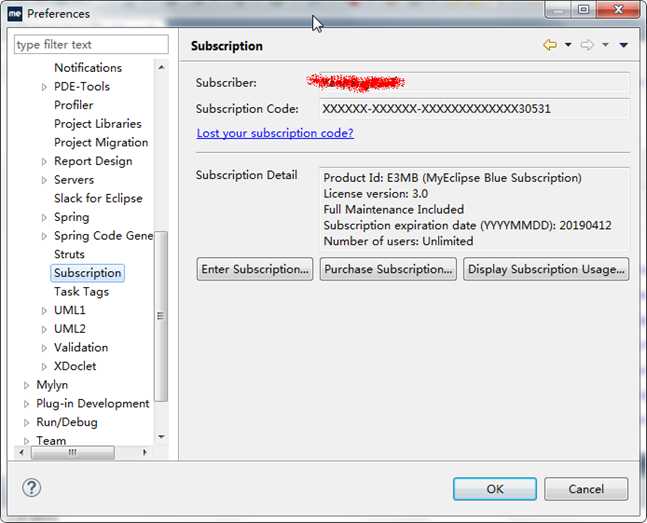The height and width of the screenshot is (523, 647).
Task: Expand the Mylyn tree node
Action: 26,385
